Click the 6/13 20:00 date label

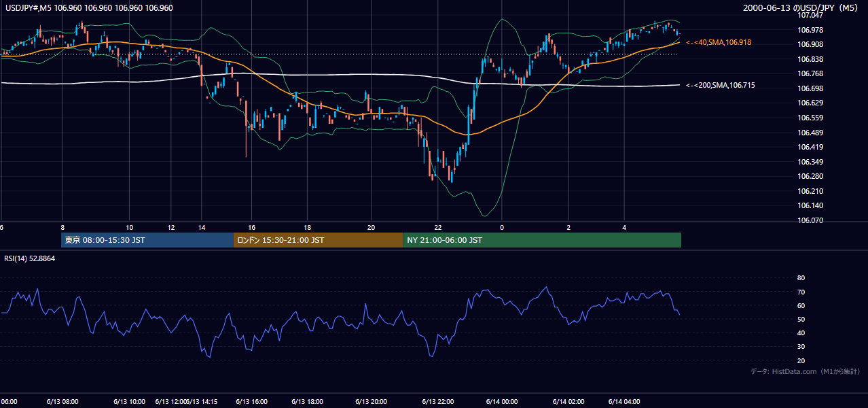[371, 401]
